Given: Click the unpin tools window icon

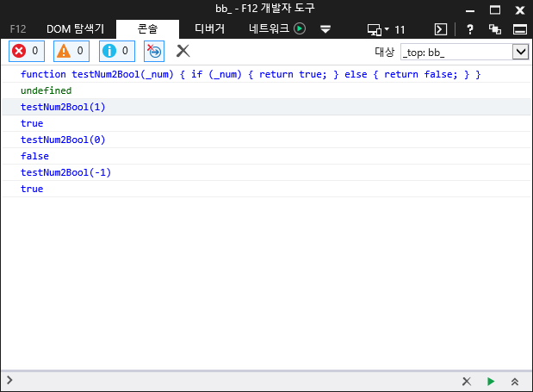Looking at the screenshot, I should click(494, 28).
